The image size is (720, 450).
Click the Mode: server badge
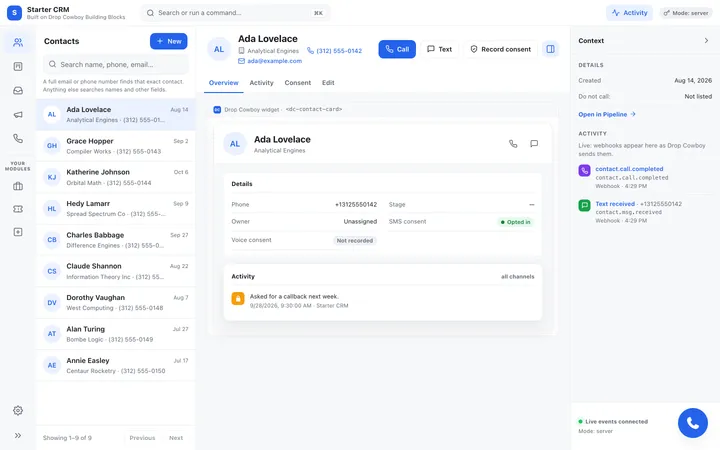[x=686, y=13]
